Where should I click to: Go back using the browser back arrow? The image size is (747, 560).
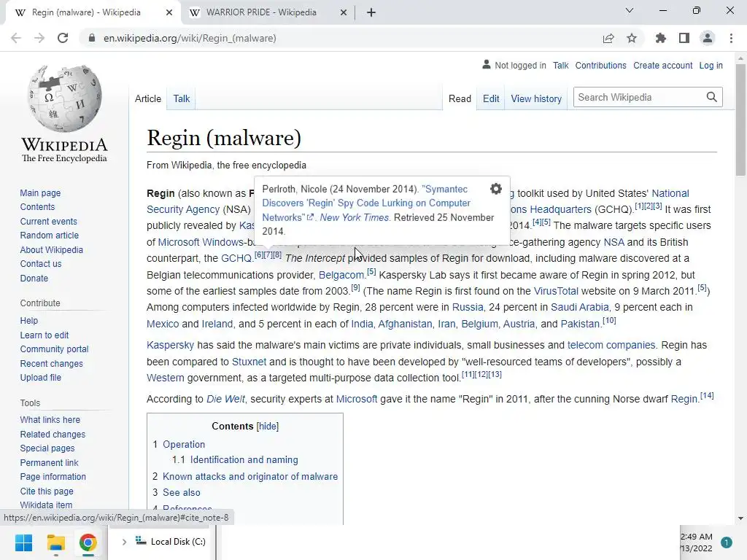[x=16, y=38]
